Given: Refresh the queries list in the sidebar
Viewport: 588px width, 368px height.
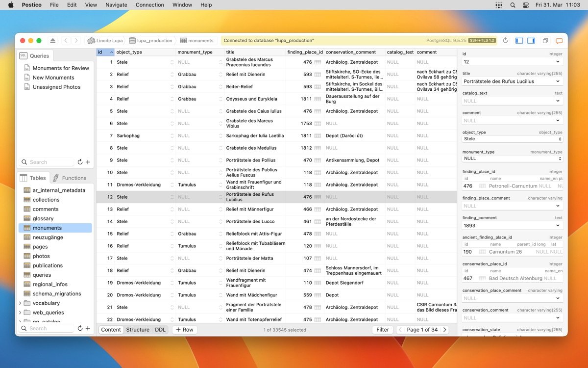Looking at the screenshot, I should click(x=80, y=162).
